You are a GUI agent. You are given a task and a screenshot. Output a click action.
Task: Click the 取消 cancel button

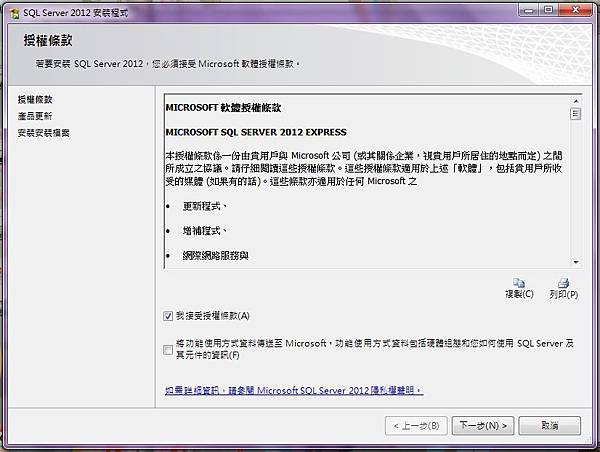(549, 426)
